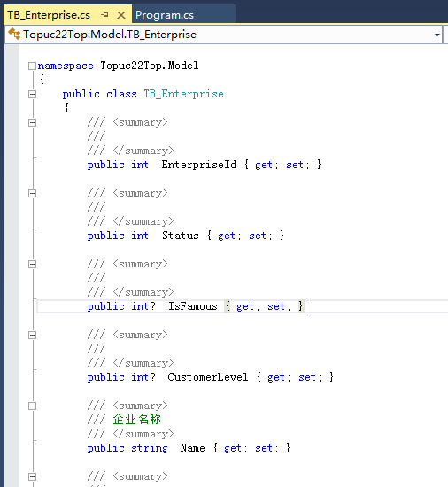The height and width of the screenshot is (487, 448).
Task: Open the Topuc22Top.Model.TB_Enterprise type dropdown
Action: coord(437,35)
